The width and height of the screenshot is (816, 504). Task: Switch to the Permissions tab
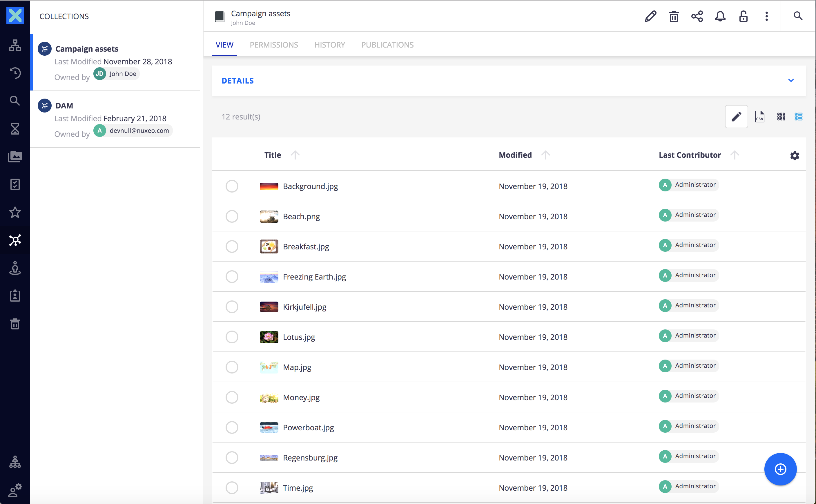pyautogui.click(x=274, y=45)
